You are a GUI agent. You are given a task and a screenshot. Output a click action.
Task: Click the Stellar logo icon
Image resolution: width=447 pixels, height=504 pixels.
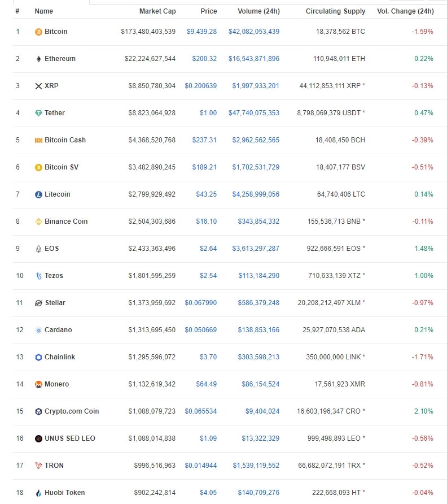point(38,303)
